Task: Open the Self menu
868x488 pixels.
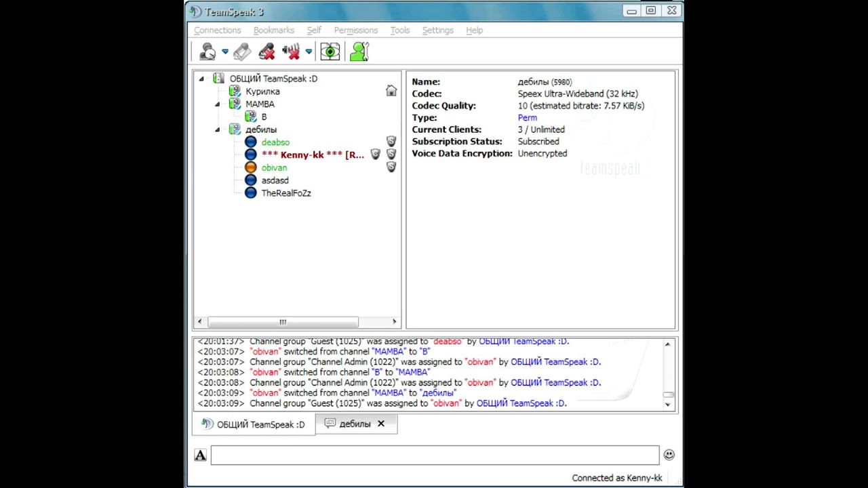Action: 314,30
